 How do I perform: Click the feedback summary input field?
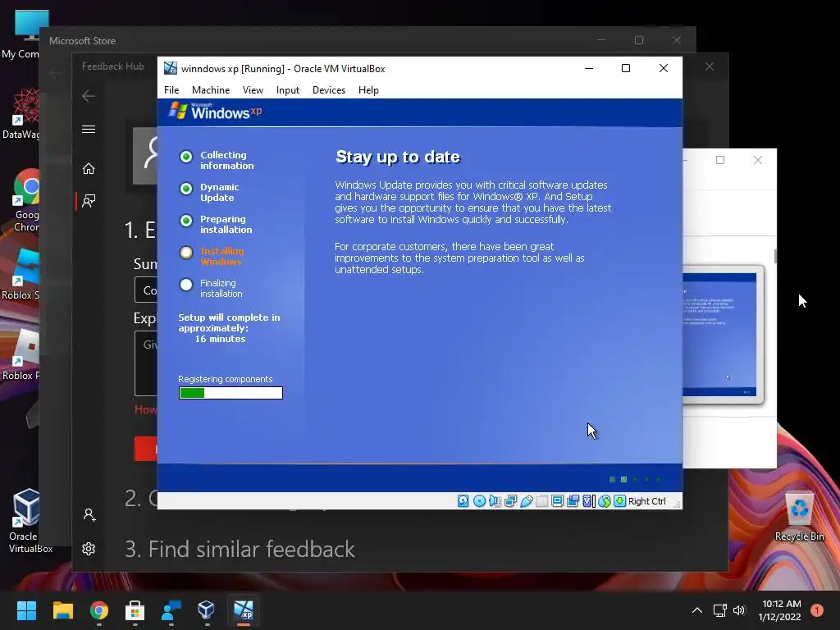[x=146, y=290]
